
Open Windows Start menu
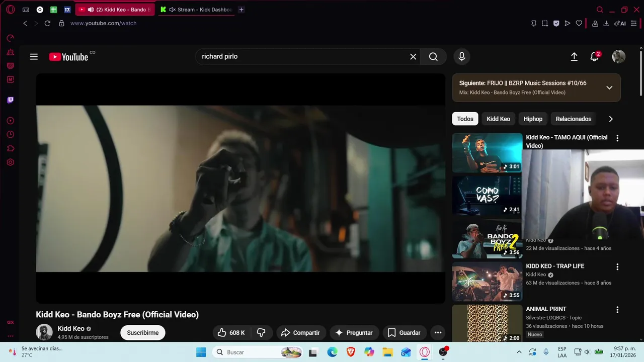click(x=201, y=352)
